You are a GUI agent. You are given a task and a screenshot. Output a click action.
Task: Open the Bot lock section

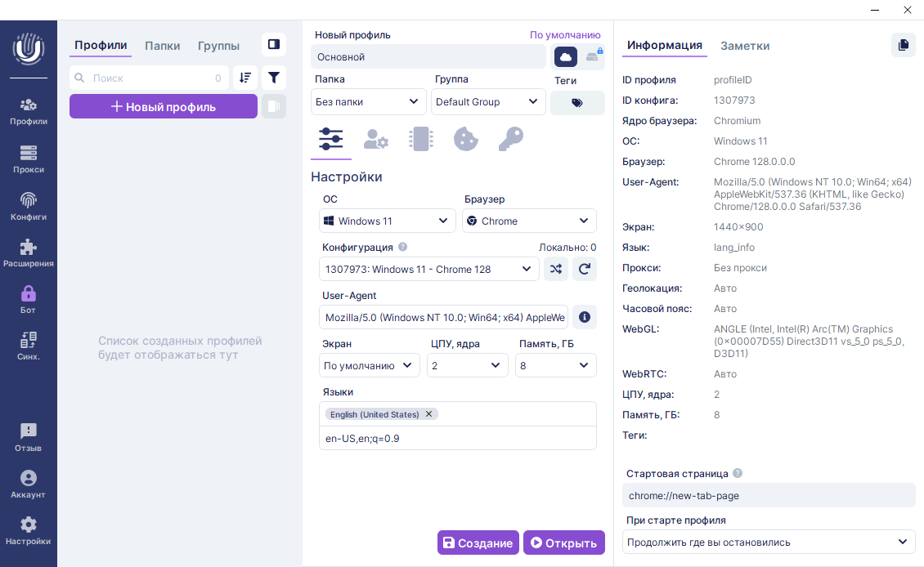click(29, 299)
